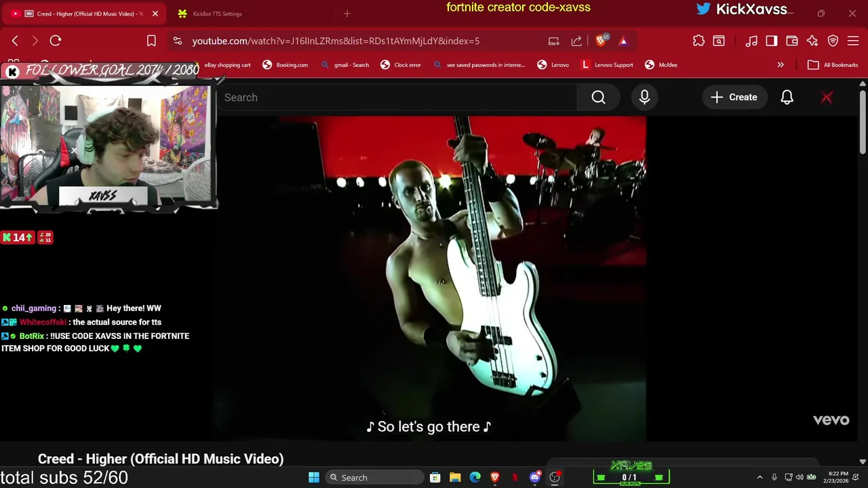Click the YouTube search magnifier button
Viewport: 868px width, 488px height.
(598, 98)
